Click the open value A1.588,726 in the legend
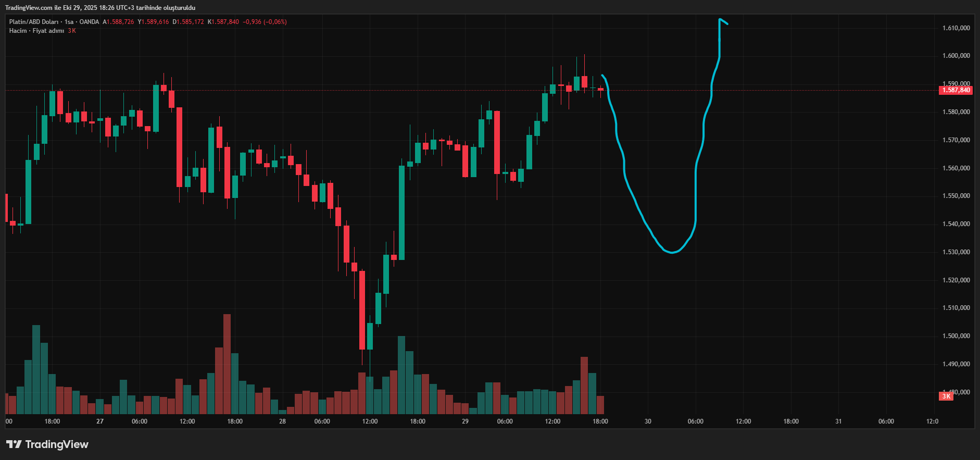980x460 pixels. click(118, 22)
